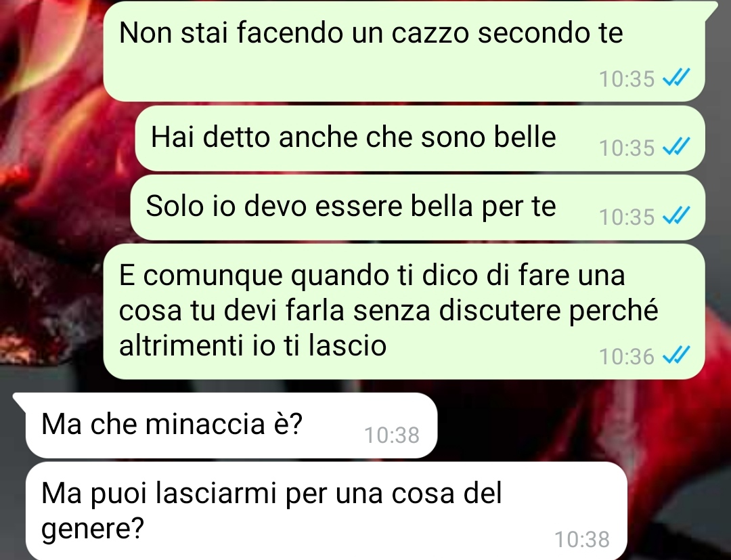Tap read ticks beside "Hai detto anche che sono belle"
The width and height of the screenshot is (731, 560).
pyautogui.click(x=676, y=147)
